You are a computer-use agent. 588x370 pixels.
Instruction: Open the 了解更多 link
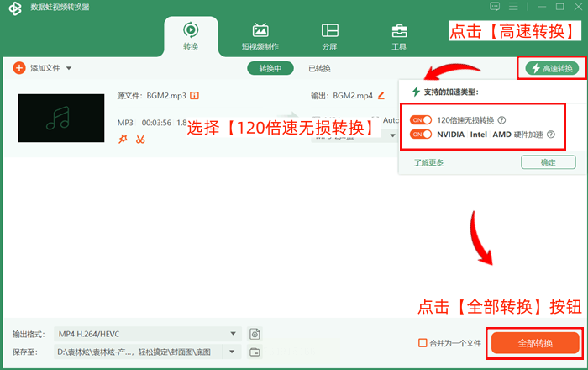tap(428, 162)
